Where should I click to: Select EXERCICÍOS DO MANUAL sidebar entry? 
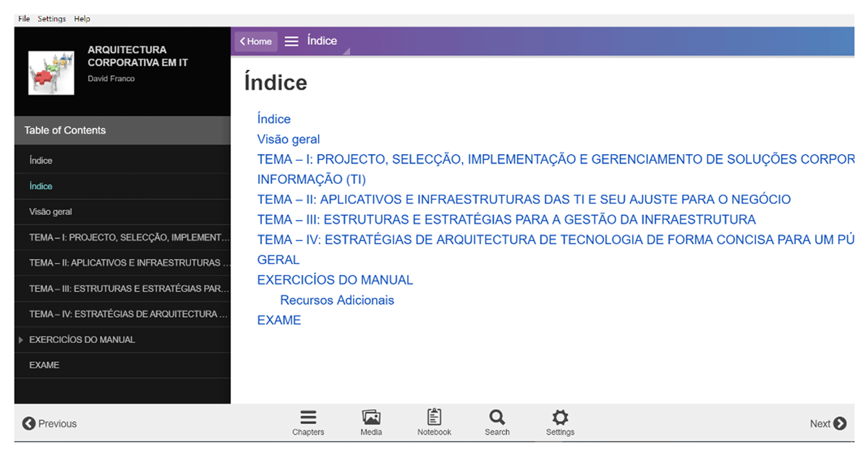122,339
